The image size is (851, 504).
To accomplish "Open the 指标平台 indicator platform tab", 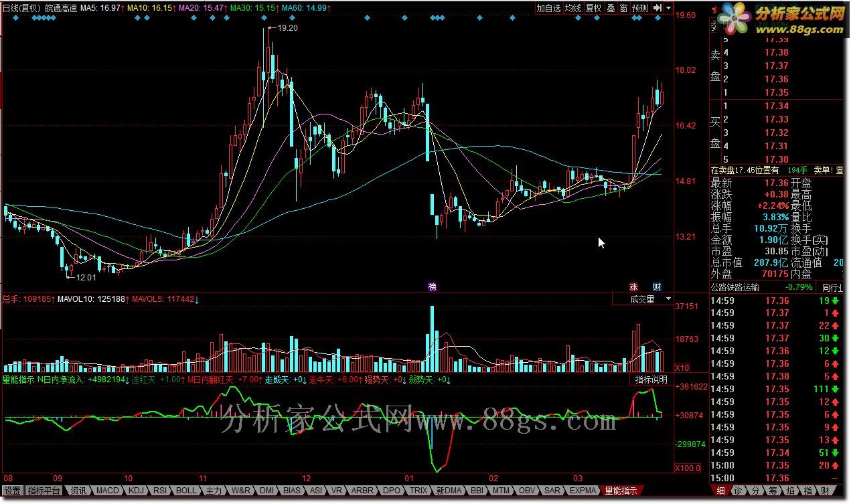I will (x=44, y=491).
